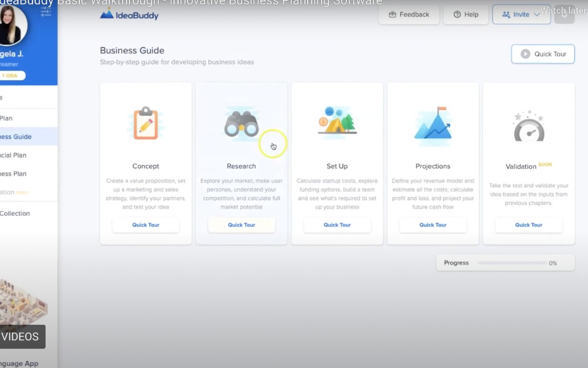The width and height of the screenshot is (588, 368).
Task: Click the Set Up tent icon
Action: (x=337, y=121)
